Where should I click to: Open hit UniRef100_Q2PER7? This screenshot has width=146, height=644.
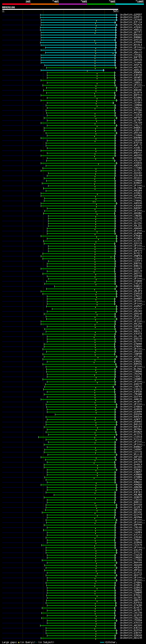click(x=131, y=15)
